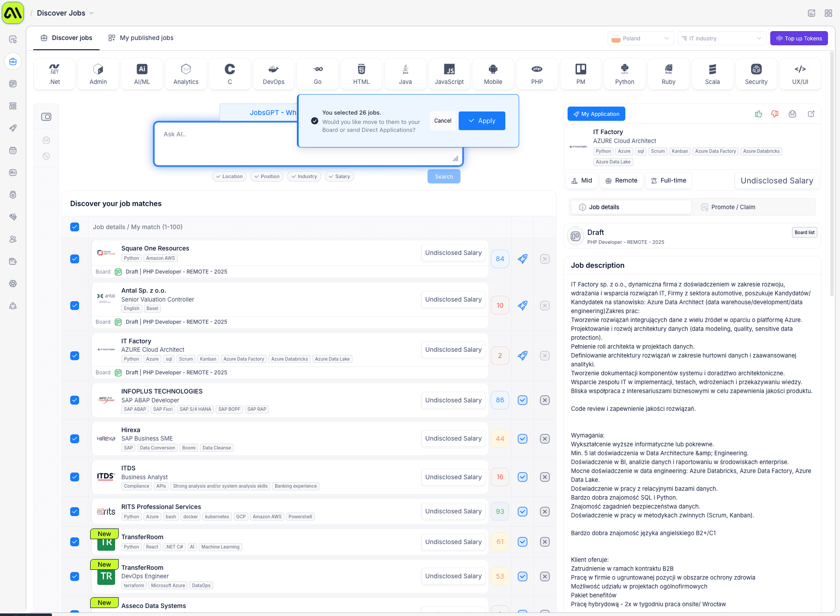Expand the Location filter chip

coord(229,177)
